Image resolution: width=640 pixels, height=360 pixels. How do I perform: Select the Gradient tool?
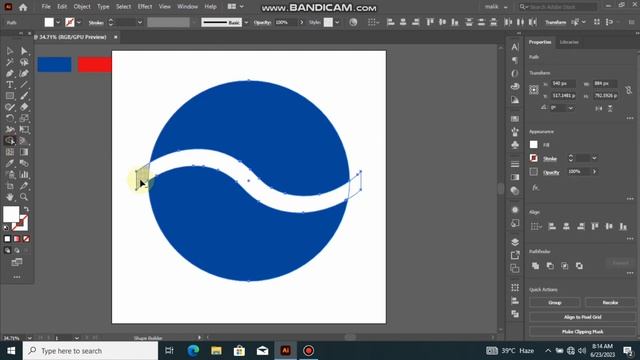point(24,152)
